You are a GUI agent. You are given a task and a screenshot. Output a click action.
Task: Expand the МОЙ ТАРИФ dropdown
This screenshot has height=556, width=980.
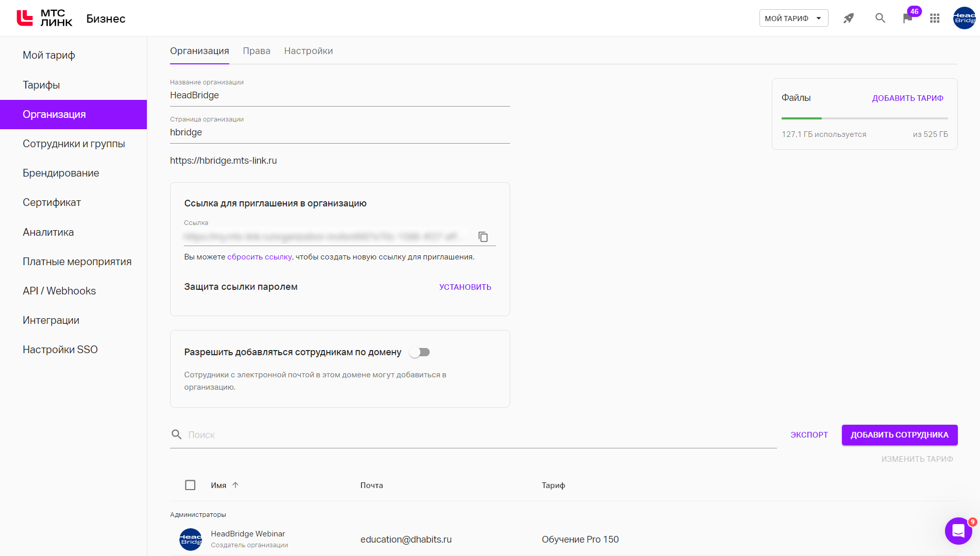(793, 18)
